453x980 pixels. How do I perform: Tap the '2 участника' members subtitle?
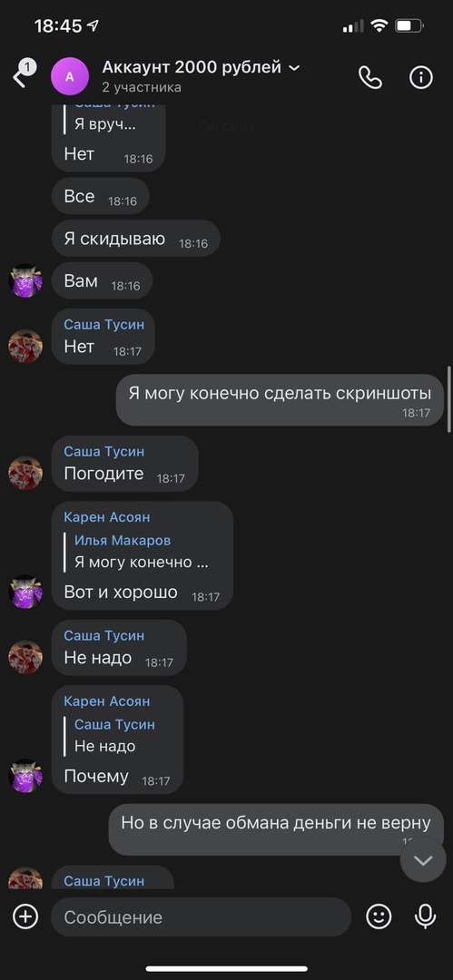(x=142, y=87)
